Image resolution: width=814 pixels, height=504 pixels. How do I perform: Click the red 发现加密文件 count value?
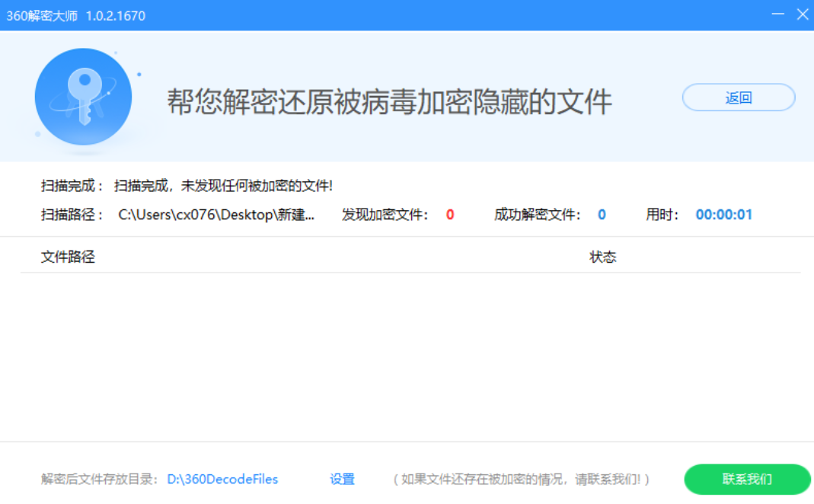(450, 215)
